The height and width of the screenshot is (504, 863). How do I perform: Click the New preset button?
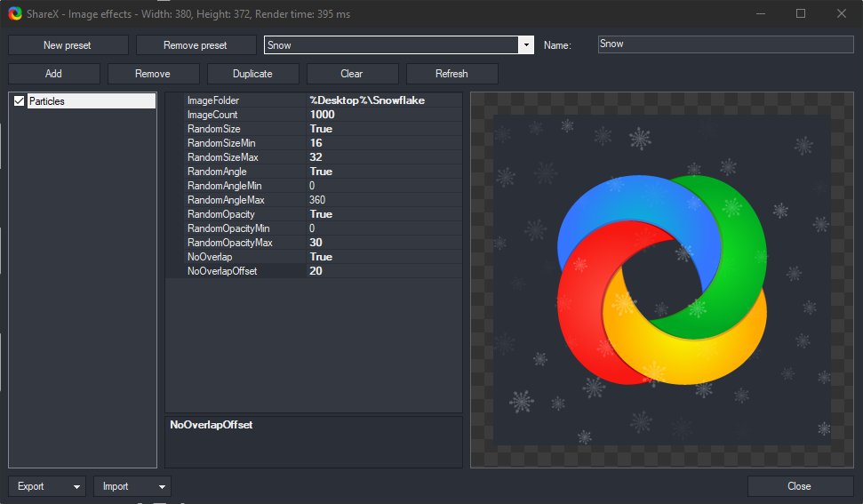(x=68, y=45)
